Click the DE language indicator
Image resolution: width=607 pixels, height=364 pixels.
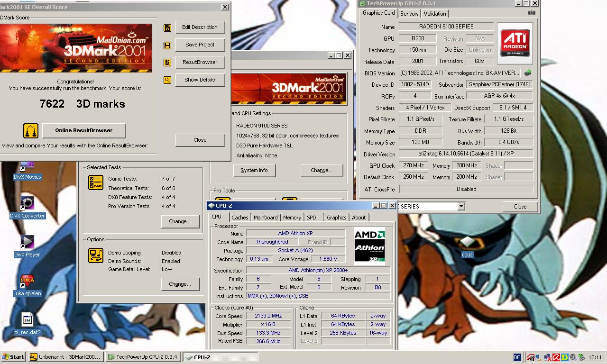[517, 357]
